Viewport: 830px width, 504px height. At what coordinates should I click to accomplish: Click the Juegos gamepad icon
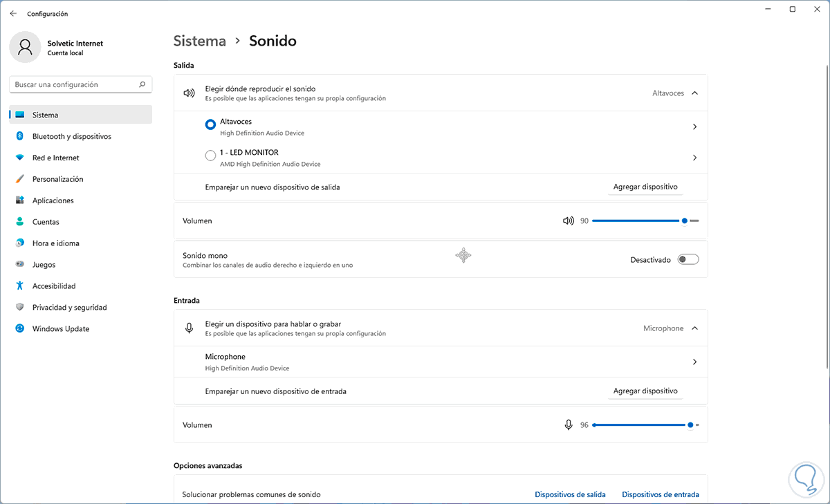(20, 265)
